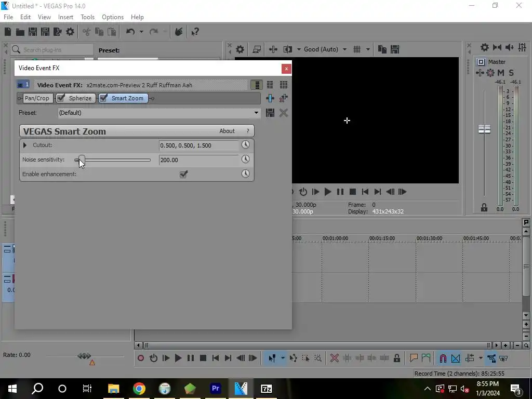Solo the Master bus with S
Image resolution: width=532 pixels, height=399 pixels.
[x=511, y=73]
